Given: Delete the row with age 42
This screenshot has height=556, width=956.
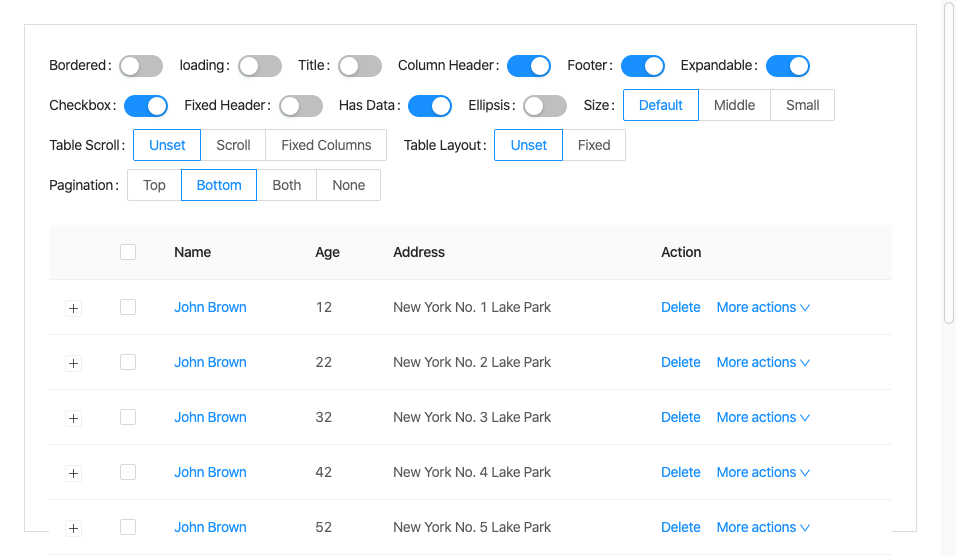Looking at the screenshot, I should pos(680,472).
